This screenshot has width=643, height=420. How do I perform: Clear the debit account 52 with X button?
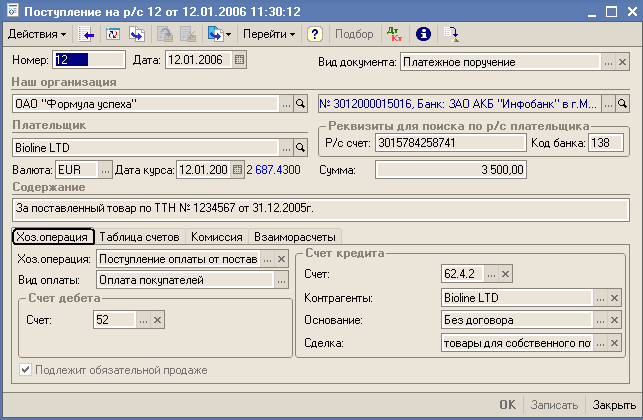(x=157, y=320)
